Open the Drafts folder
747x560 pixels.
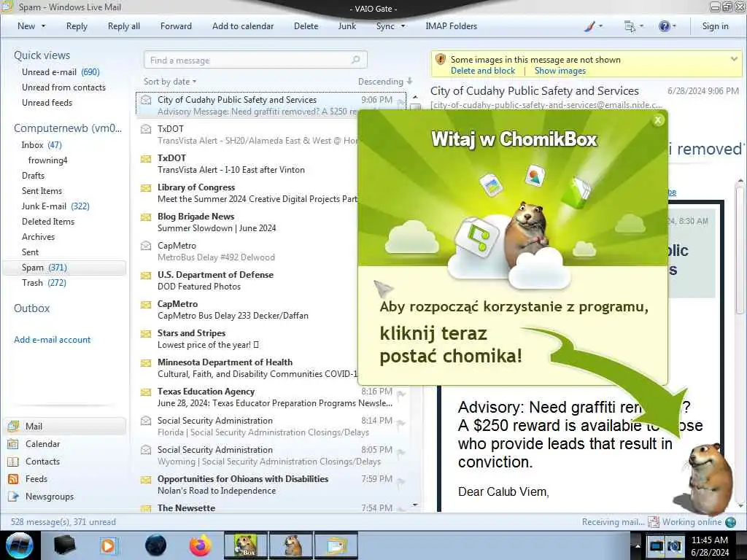click(33, 175)
